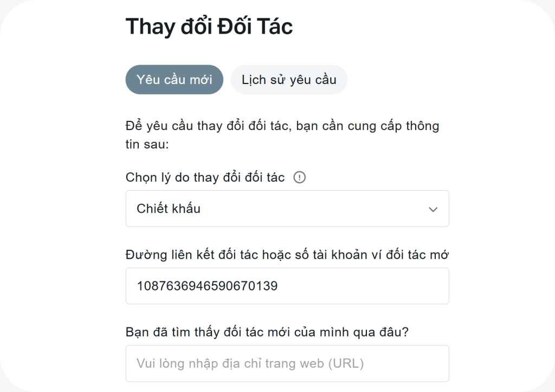This screenshot has width=555, height=392.
Task: Click the word Lịch sử in the second tab
Action: 261,80
